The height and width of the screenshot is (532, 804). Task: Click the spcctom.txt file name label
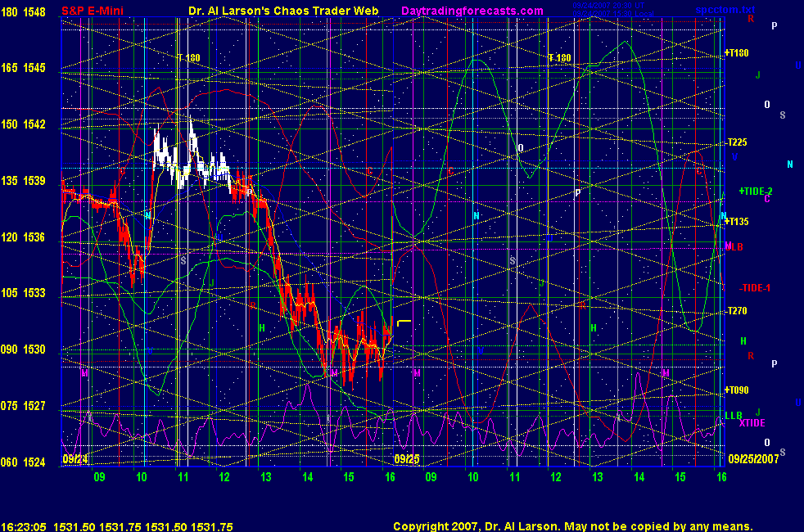coord(725,9)
